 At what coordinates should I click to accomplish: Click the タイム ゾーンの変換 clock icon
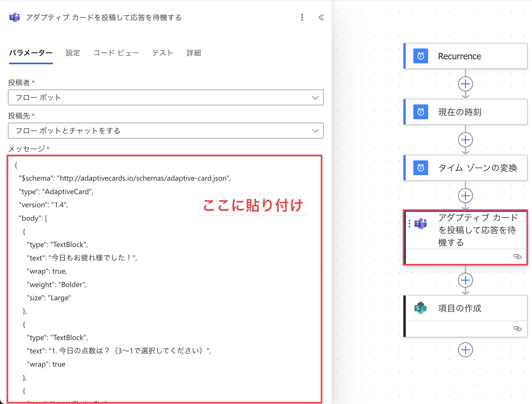coord(420,168)
